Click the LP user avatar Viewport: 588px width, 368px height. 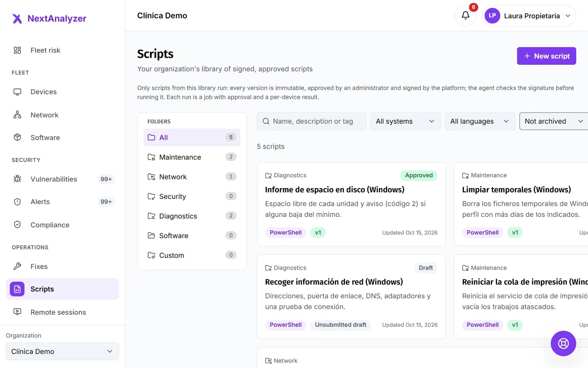[492, 16]
